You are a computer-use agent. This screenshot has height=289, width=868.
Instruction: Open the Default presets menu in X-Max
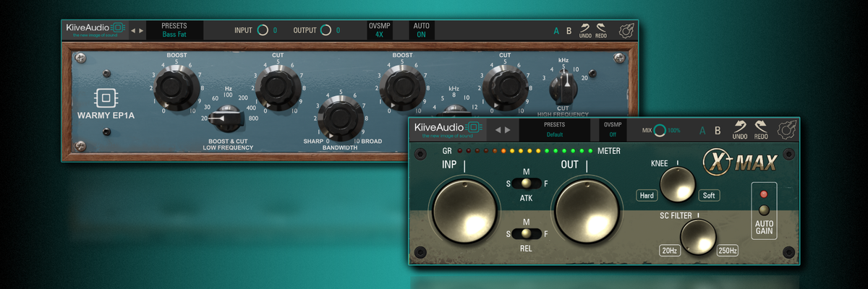click(554, 129)
